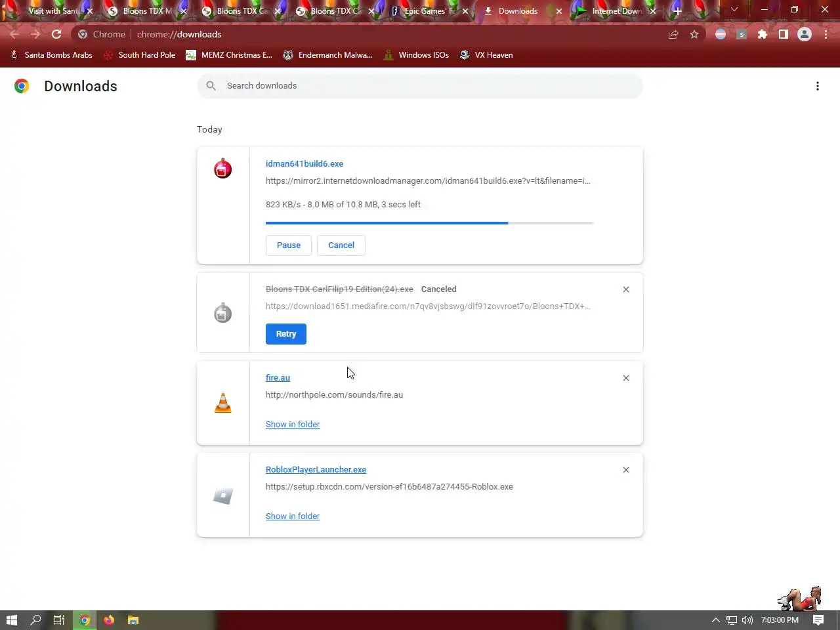Click the magnifier icon in Search downloads
The width and height of the screenshot is (840, 630).
(x=211, y=86)
